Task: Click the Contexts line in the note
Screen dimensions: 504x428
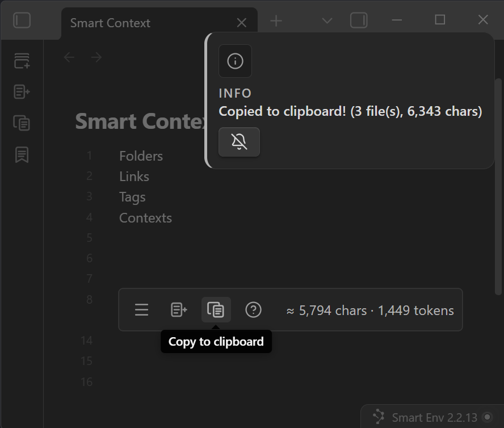Action: tap(145, 218)
